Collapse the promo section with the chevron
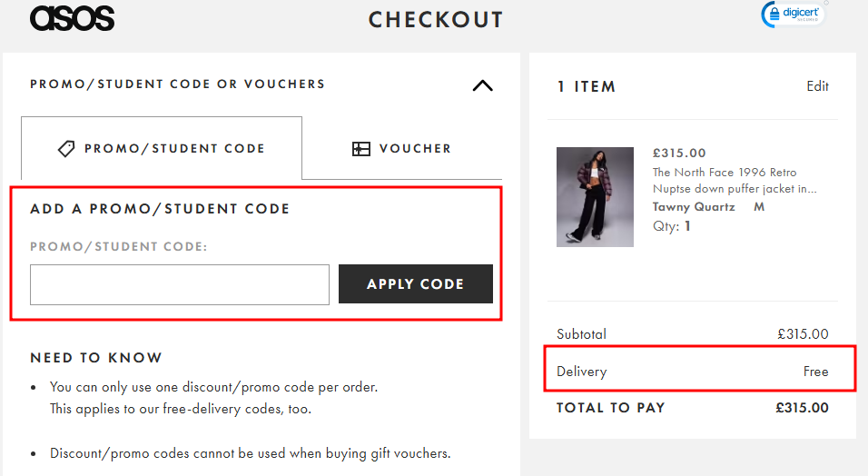 tap(482, 85)
